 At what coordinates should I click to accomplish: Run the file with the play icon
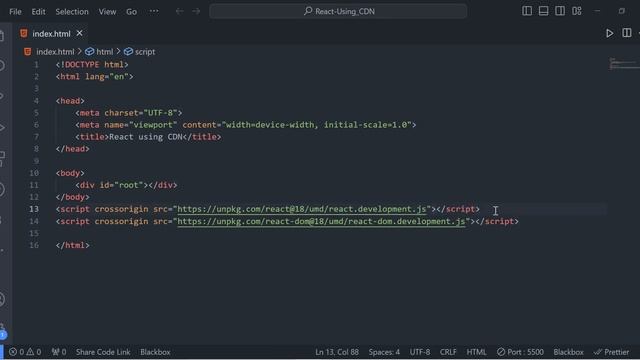[609, 33]
